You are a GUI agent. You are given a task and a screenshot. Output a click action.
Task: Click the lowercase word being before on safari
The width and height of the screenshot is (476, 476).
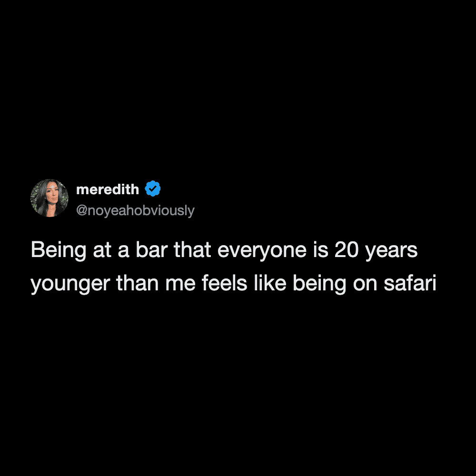(x=320, y=284)
